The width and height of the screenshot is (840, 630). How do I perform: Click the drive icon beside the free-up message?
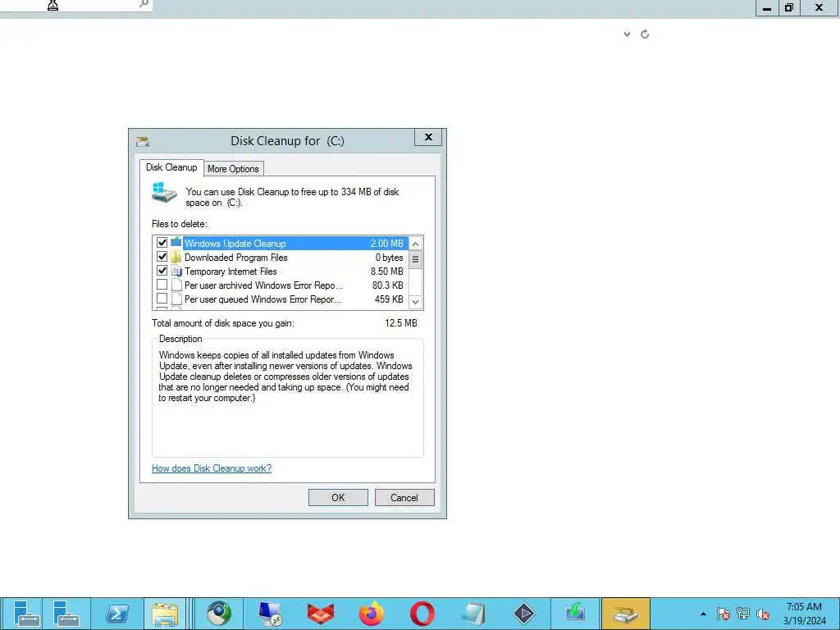tap(164, 192)
